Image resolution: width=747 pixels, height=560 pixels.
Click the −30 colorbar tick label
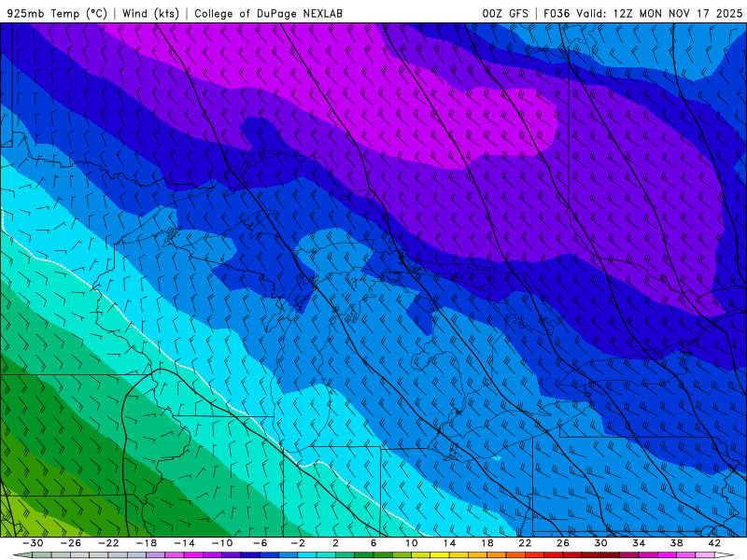33,543
